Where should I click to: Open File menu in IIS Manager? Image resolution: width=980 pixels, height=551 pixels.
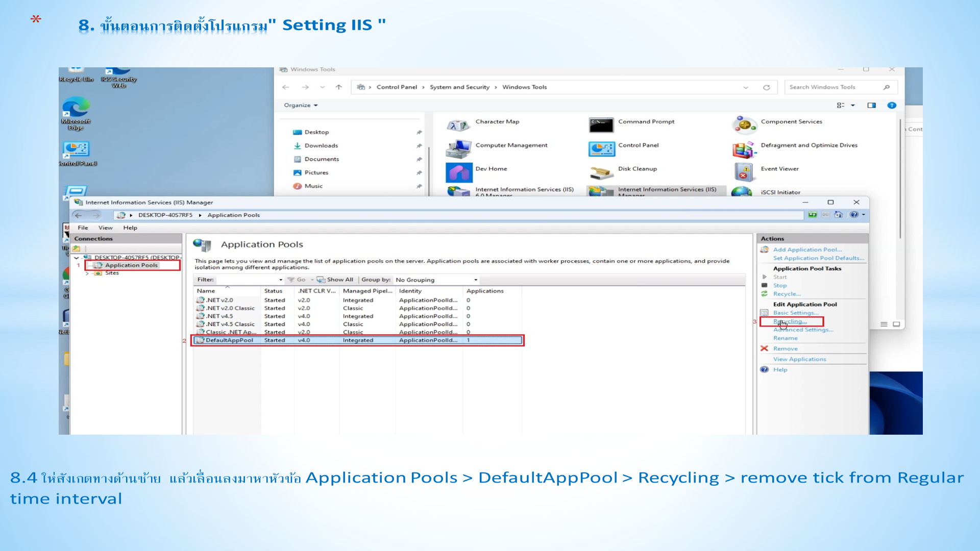[83, 228]
